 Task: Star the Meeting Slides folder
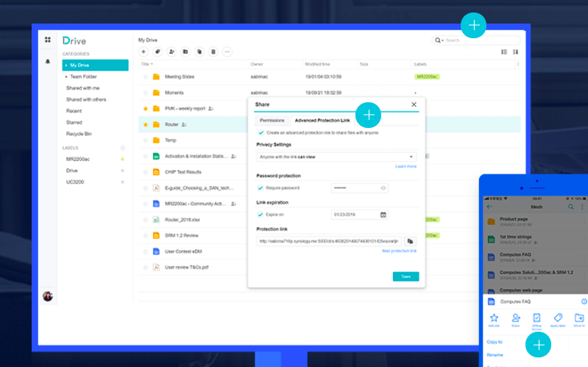point(146,76)
